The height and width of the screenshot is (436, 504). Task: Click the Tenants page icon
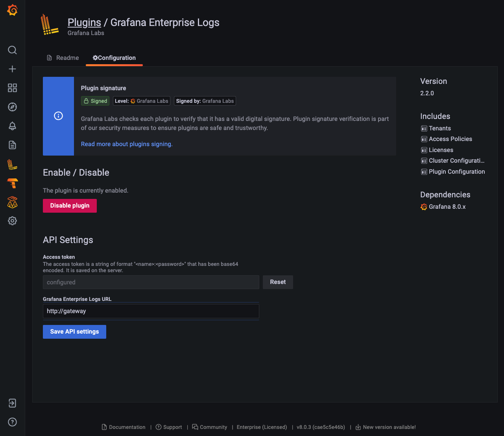tap(424, 128)
